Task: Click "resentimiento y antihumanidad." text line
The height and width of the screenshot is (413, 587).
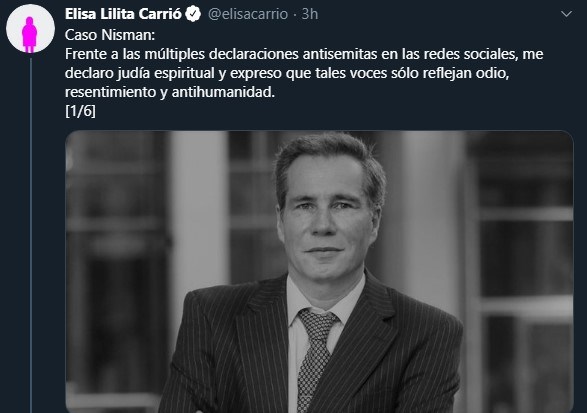Action: tap(170, 92)
